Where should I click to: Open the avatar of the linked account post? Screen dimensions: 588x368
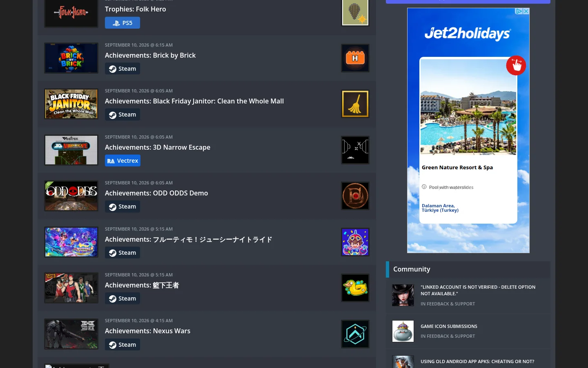tap(403, 295)
